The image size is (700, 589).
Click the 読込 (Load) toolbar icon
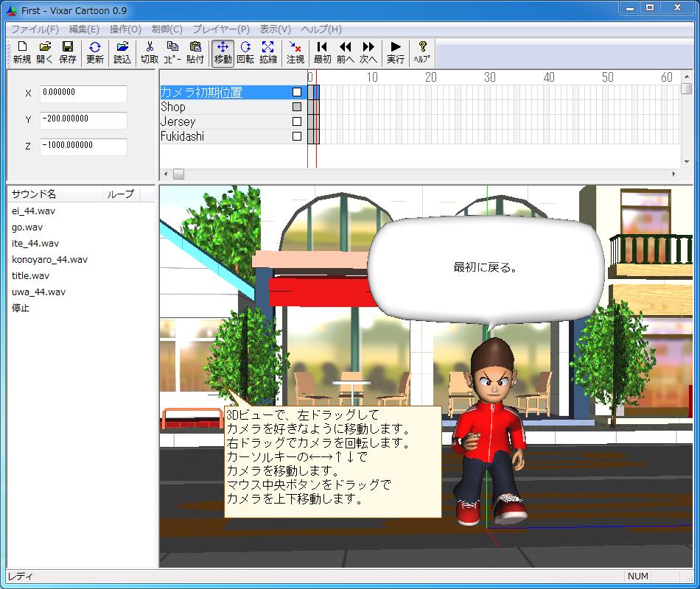[122, 52]
